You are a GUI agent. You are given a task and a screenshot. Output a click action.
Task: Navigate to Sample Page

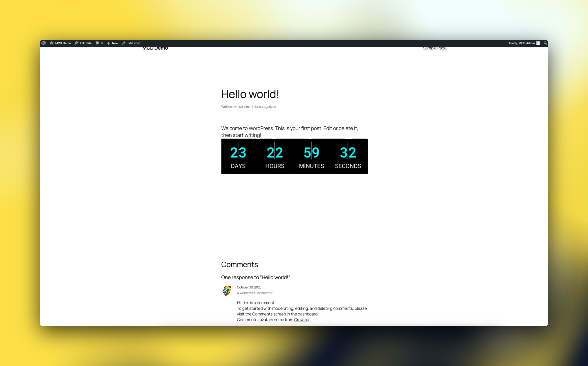click(x=434, y=48)
